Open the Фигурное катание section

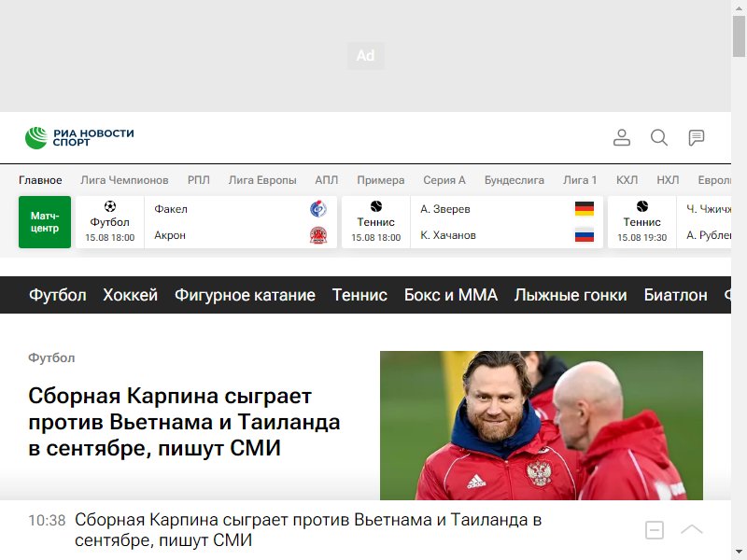coord(245,295)
